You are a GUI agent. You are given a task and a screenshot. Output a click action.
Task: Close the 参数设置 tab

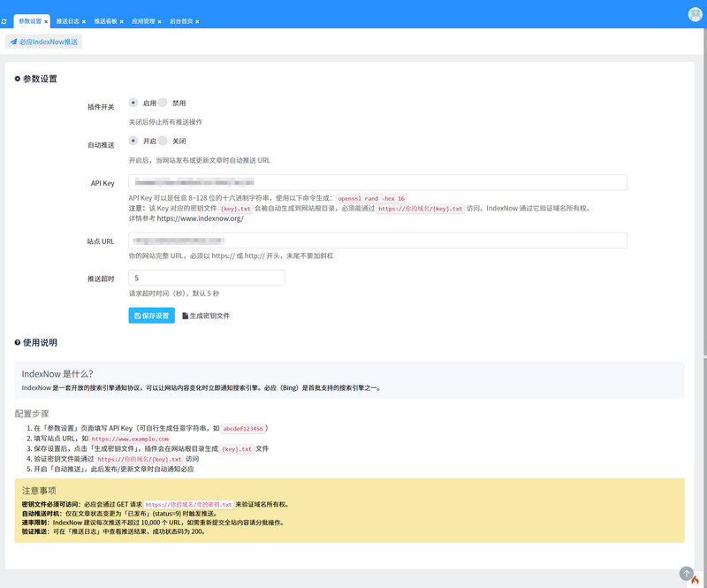46,21
